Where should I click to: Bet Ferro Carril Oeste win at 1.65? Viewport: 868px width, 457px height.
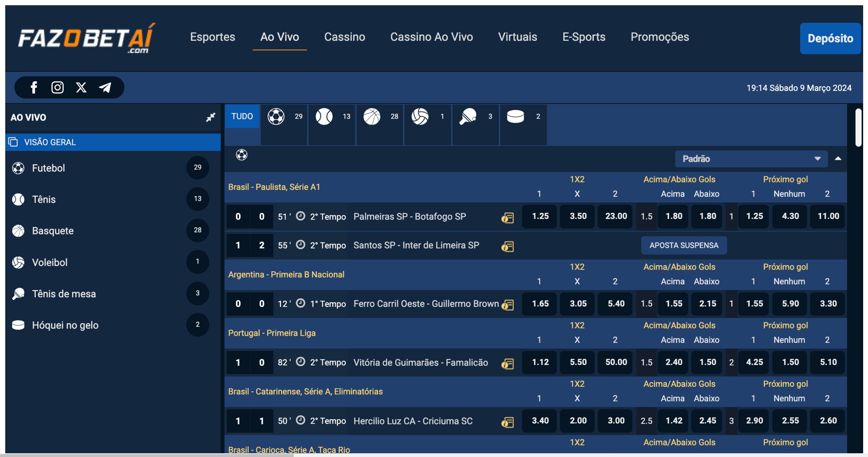[x=540, y=304]
